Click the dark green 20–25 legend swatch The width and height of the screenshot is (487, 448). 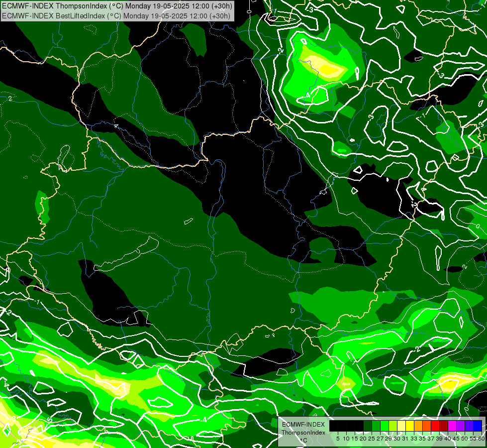(x=368, y=426)
